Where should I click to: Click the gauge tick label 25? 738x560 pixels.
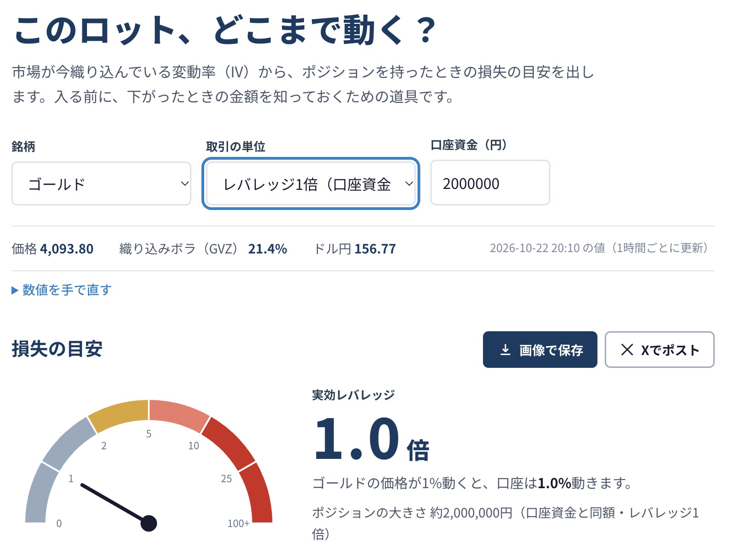point(227,479)
